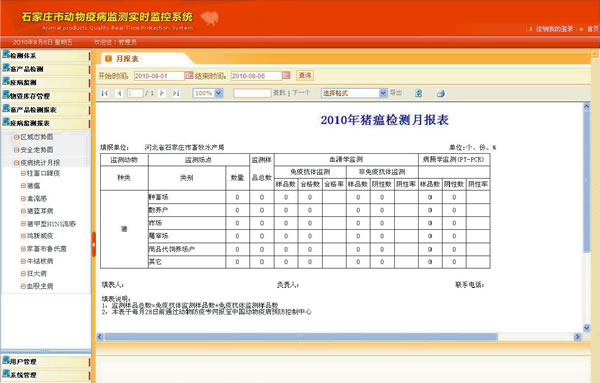This screenshot has width=600, height=383.
Task: Select 家畜布鲁氏菌 report in the tree
Action: coord(47,249)
